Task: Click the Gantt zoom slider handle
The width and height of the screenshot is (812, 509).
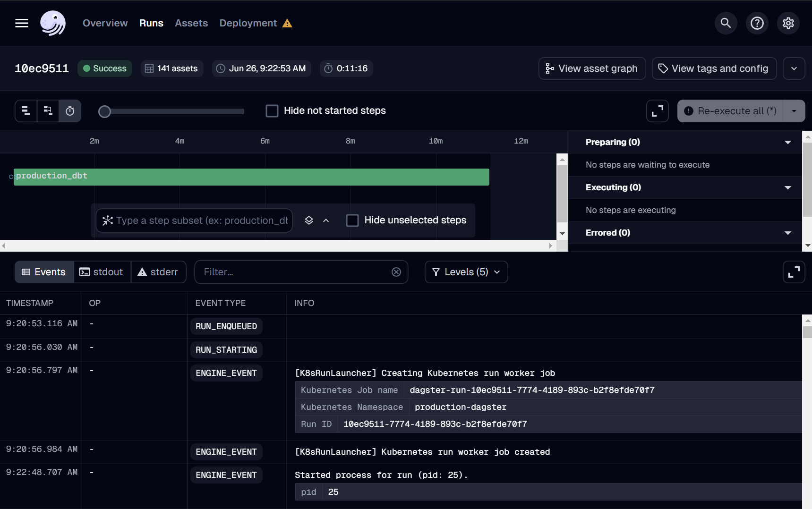Action: [x=104, y=112]
